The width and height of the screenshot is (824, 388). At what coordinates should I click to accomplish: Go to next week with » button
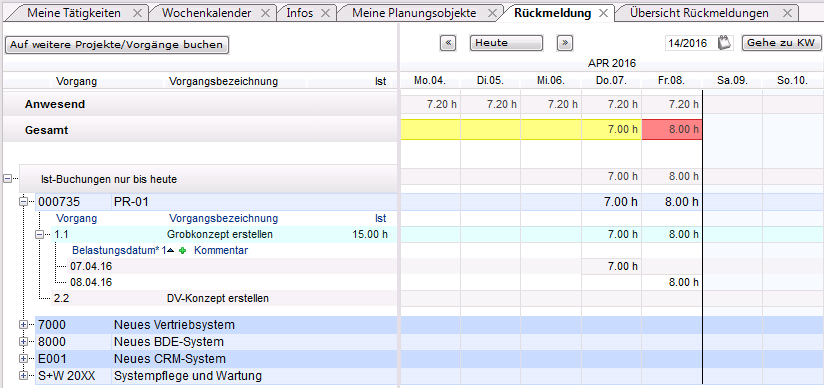pos(565,43)
